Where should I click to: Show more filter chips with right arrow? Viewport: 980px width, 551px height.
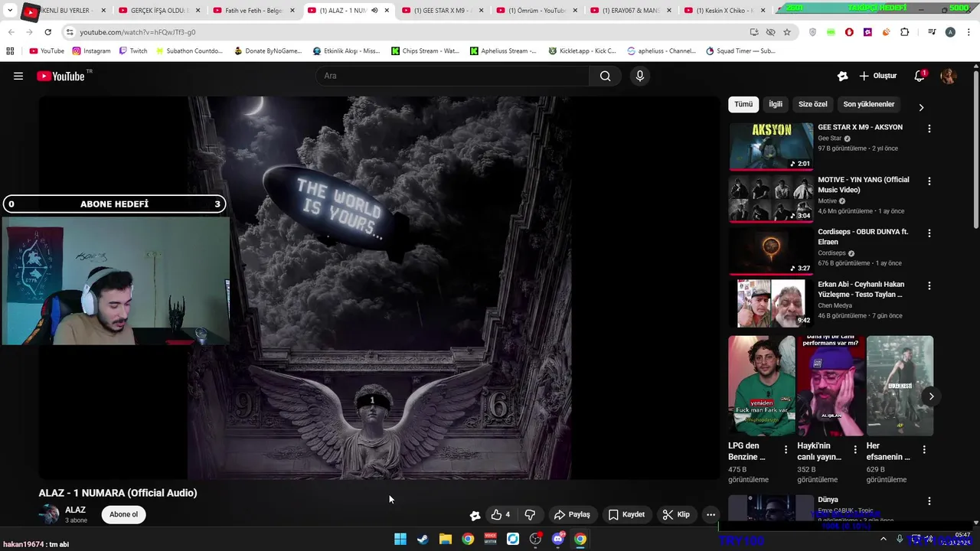[921, 107]
